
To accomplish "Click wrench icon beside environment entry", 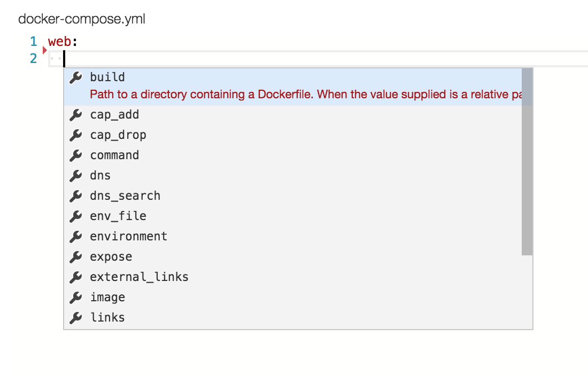I will (x=76, y=236).
